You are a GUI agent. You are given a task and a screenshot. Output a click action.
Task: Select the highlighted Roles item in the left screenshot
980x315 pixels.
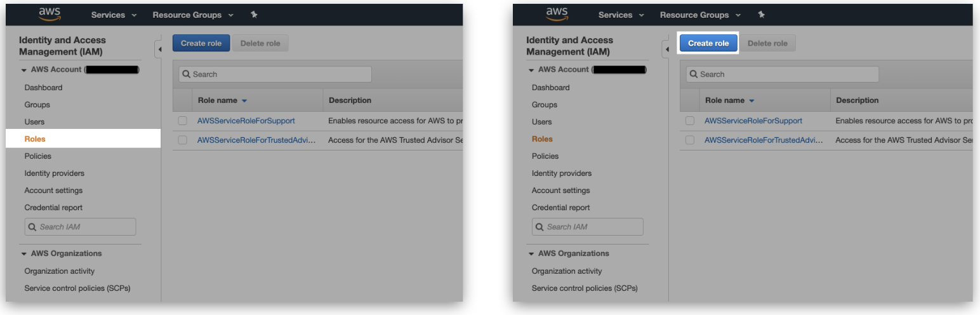point(83,139)
